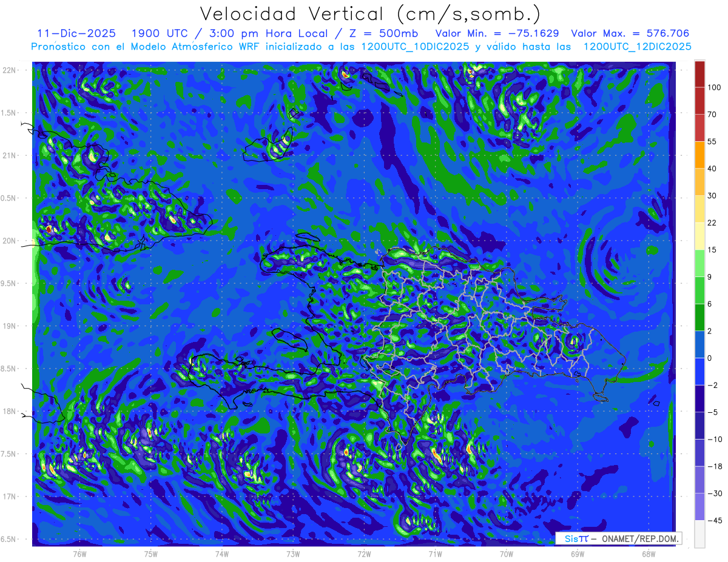Click the legend value '15'

[712, 250]
